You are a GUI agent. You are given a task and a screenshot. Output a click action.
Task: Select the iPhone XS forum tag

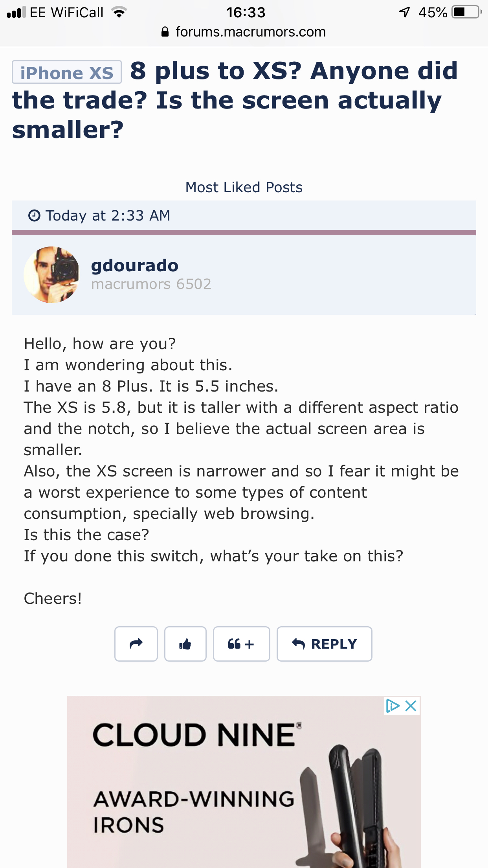point(67,72)
